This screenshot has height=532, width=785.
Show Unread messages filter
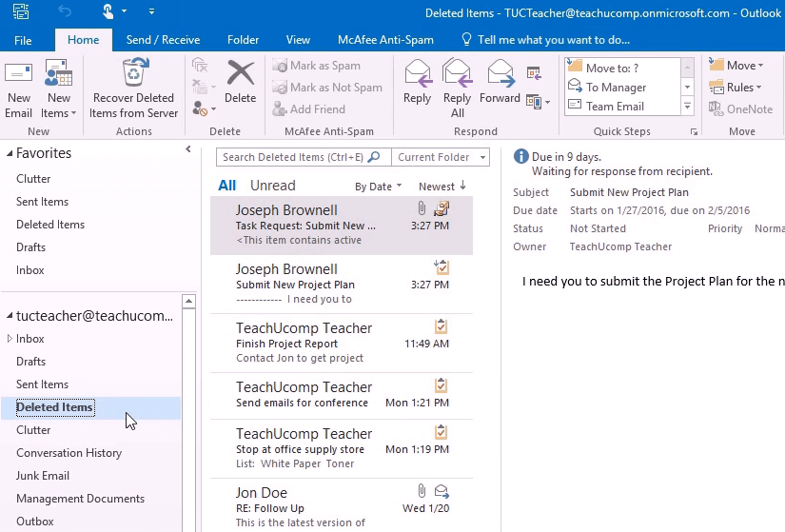273,186
